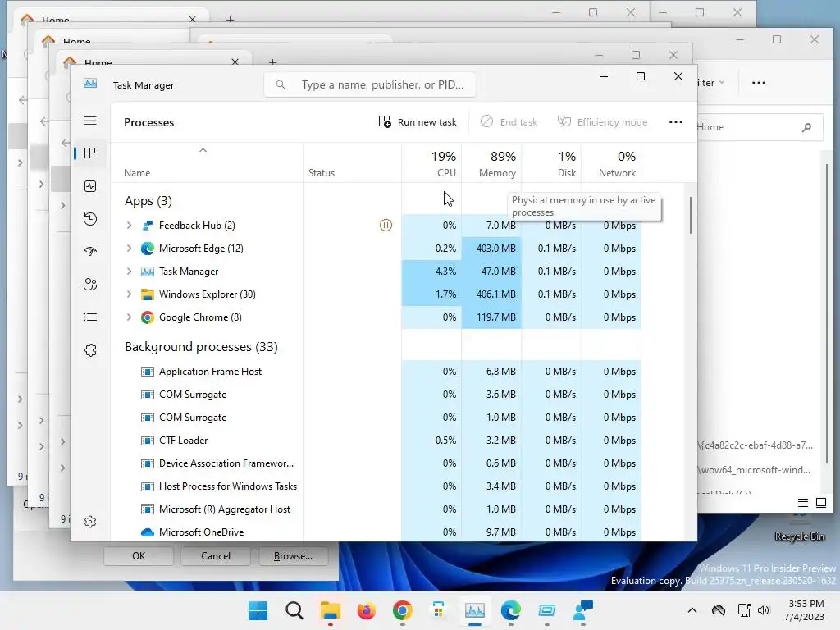Expand the Task Manager process group
Image resolution: width=840 pixels, height=630 pixels.
coord(129,272)
